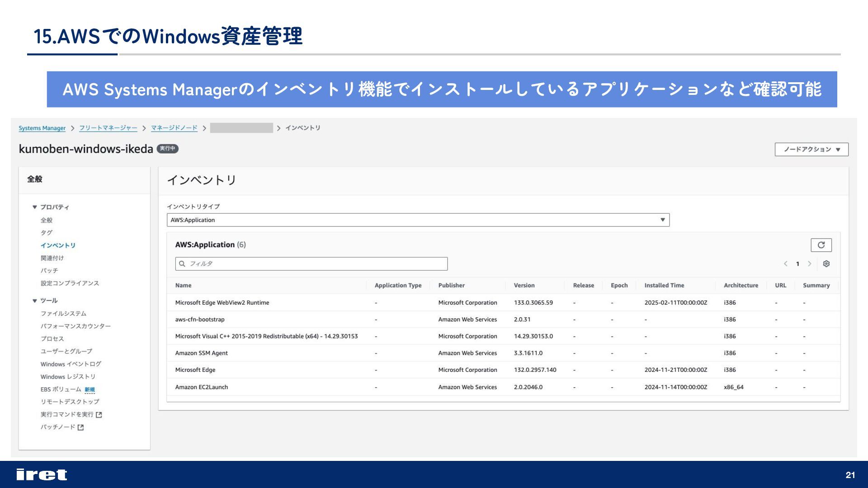Open the インベントリタイプ AWS:Application dropdown

[418, 220]
